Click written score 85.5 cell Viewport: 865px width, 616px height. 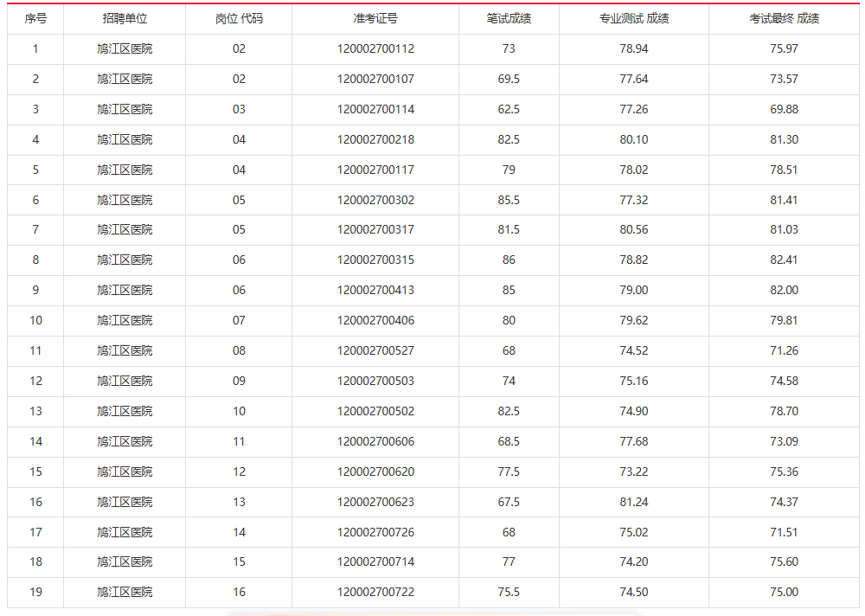tap(509, 201)
